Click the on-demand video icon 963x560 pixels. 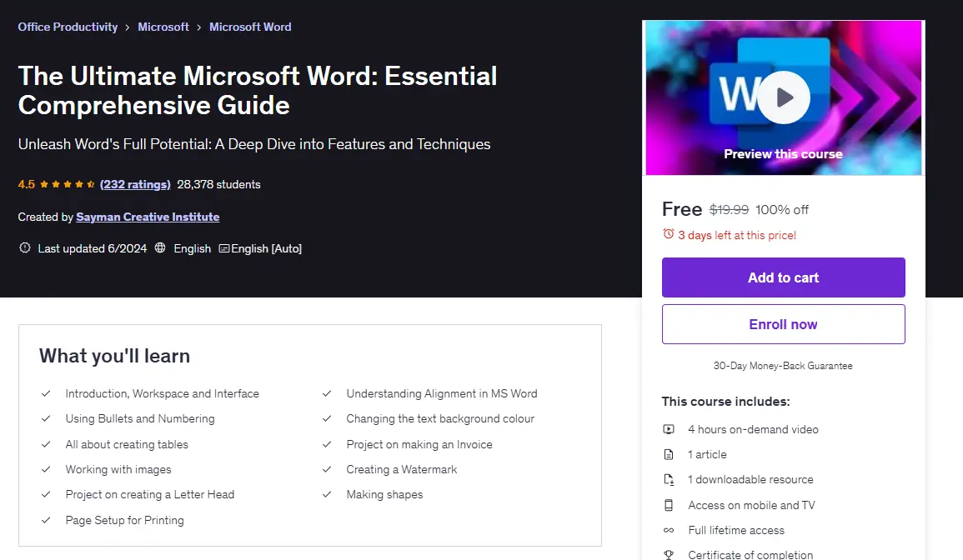(x=669, y=429)
